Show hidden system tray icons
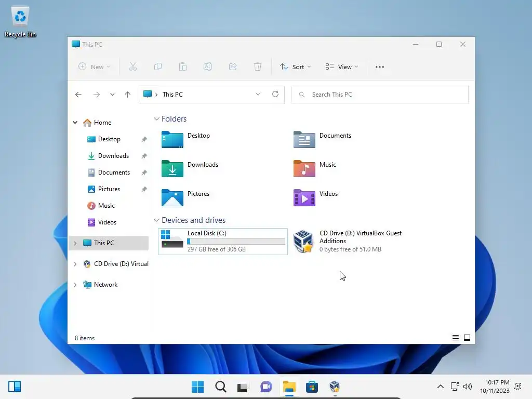The height and width of the screenshot is (399, 532). (x=441, y=387)
